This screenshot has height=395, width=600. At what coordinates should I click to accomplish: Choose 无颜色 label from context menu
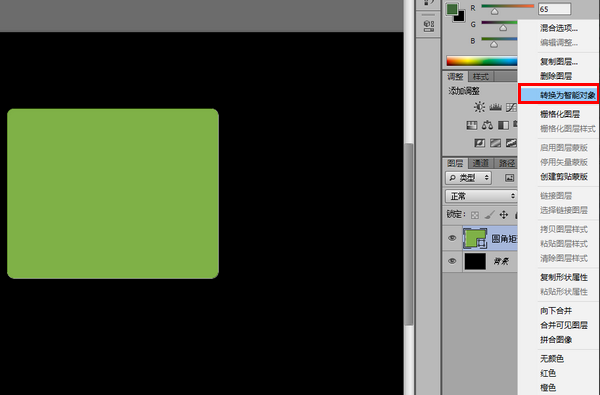(552, 359)
